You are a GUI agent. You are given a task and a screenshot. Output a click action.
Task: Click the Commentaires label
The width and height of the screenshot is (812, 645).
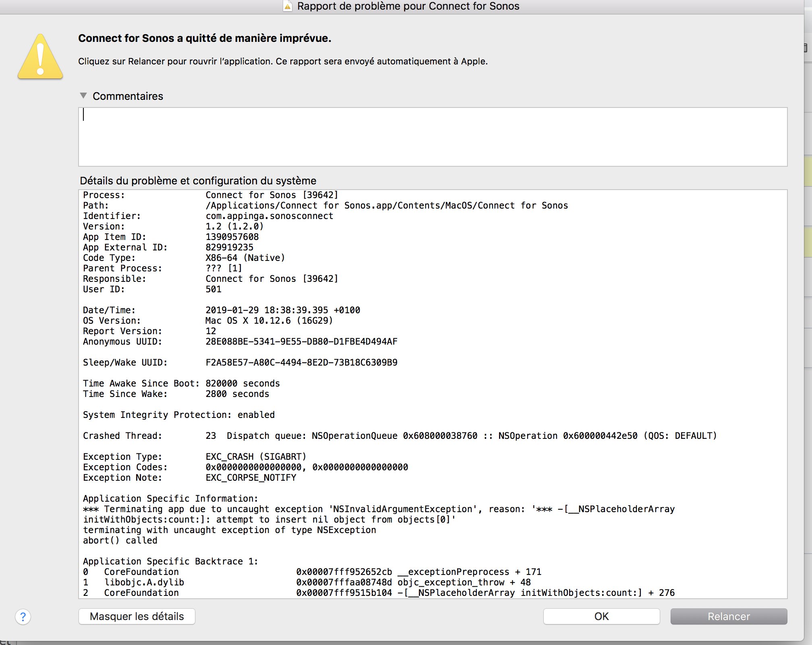point(128,96)
